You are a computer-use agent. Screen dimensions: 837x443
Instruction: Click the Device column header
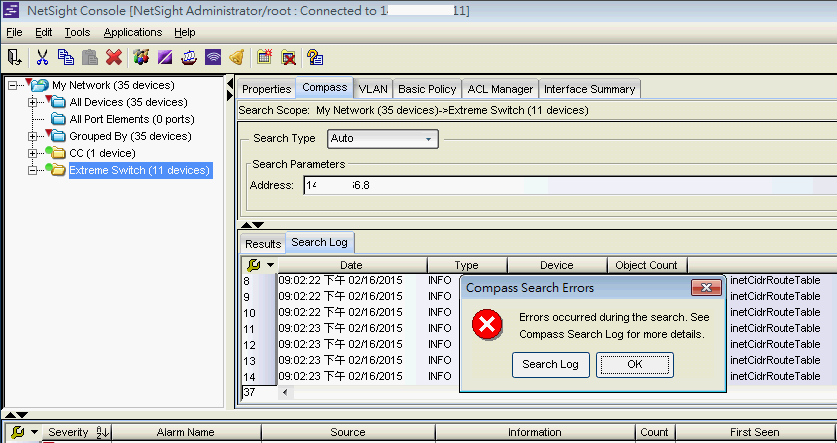557,265
